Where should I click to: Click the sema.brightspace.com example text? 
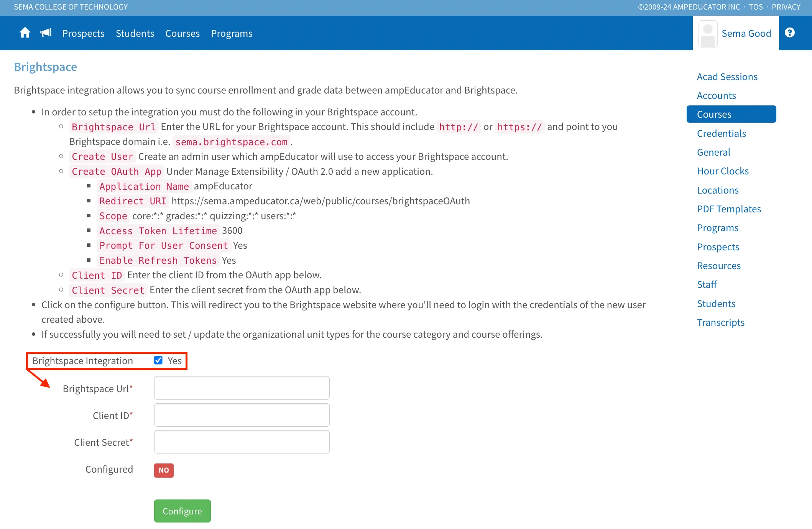point(231,142)
